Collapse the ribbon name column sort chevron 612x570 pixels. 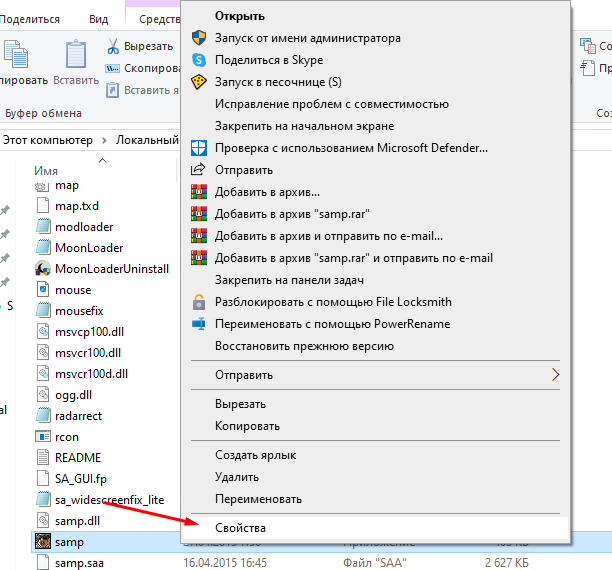pos(98,158)
